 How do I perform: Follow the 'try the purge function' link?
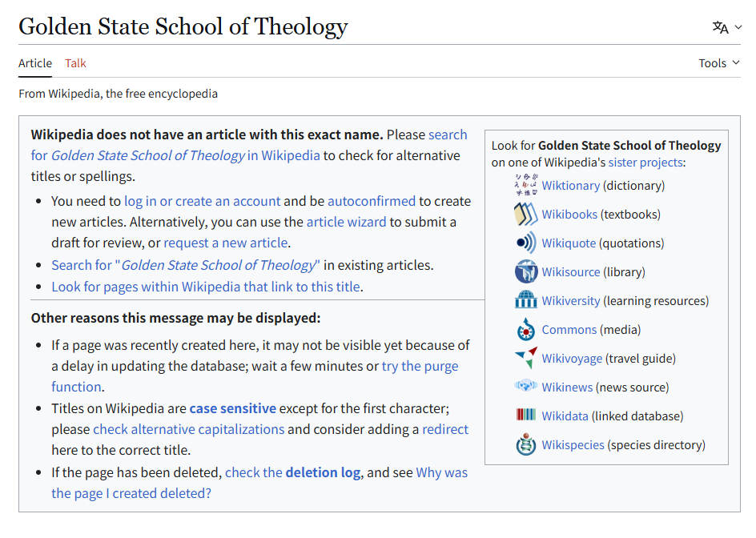[420, 366]
